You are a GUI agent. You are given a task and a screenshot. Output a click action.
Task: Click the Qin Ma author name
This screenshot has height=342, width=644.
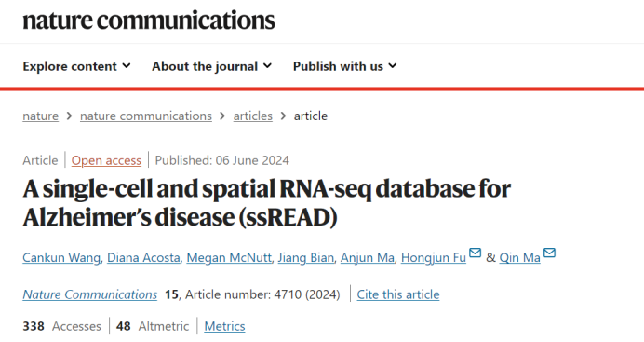click(x=519, y=258)
